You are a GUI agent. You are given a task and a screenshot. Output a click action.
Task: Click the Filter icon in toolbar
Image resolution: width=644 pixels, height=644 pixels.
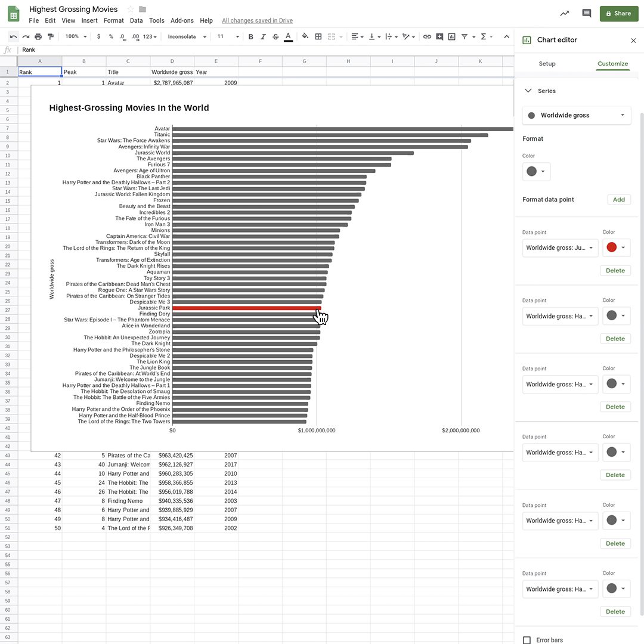pyautogui.click(x=465, y=36)
